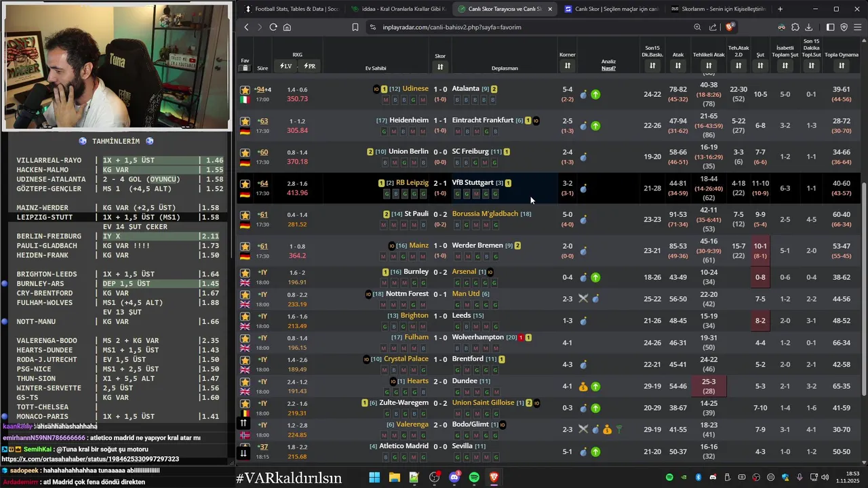This screenshot has width=868, height=488.
Task: Sort table by Şut column
Action: pos(760,66)
